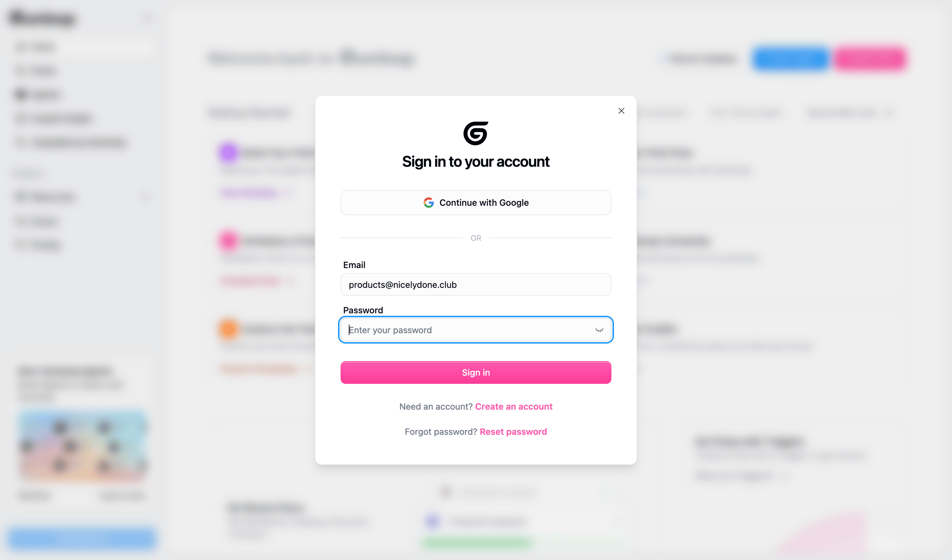Click the blurred pink button at top right
Image resolution: width=952 pixels, height=560 pixels.
869,59
